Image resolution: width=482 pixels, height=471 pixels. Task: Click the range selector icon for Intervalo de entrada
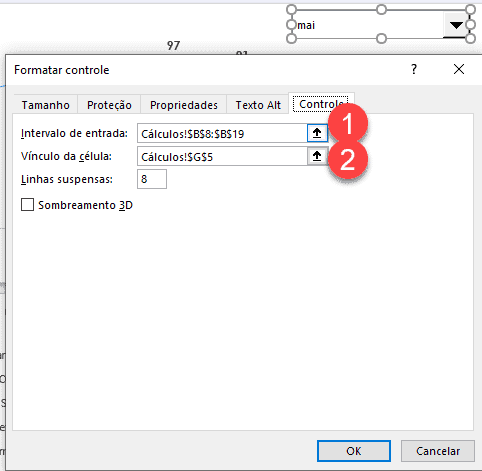click(x=317, y=133)
